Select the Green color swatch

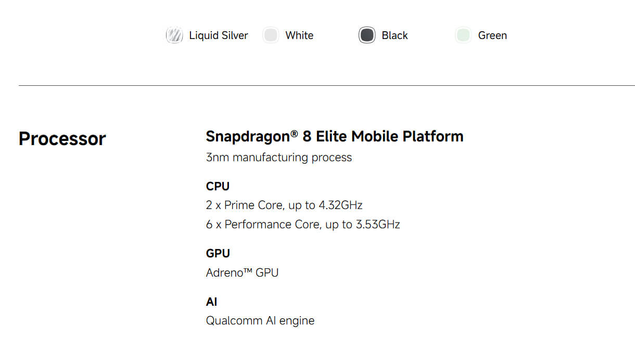pos(463,35)
